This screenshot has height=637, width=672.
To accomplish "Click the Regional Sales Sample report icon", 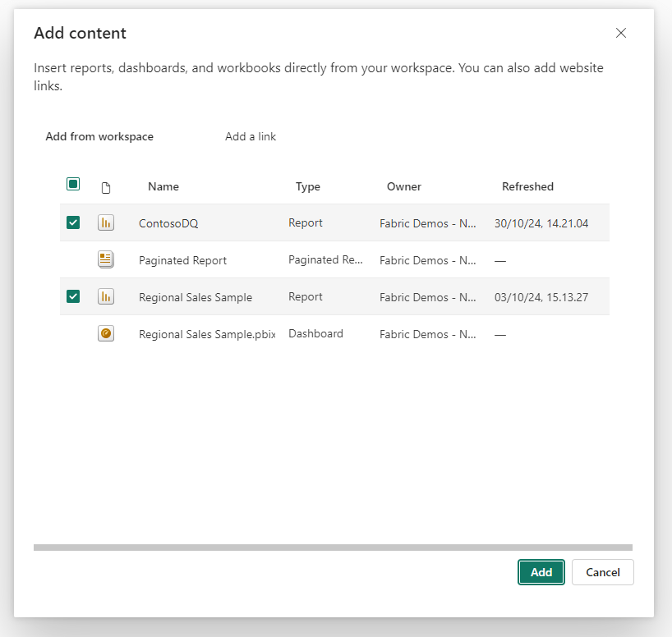I will (105, 296).
